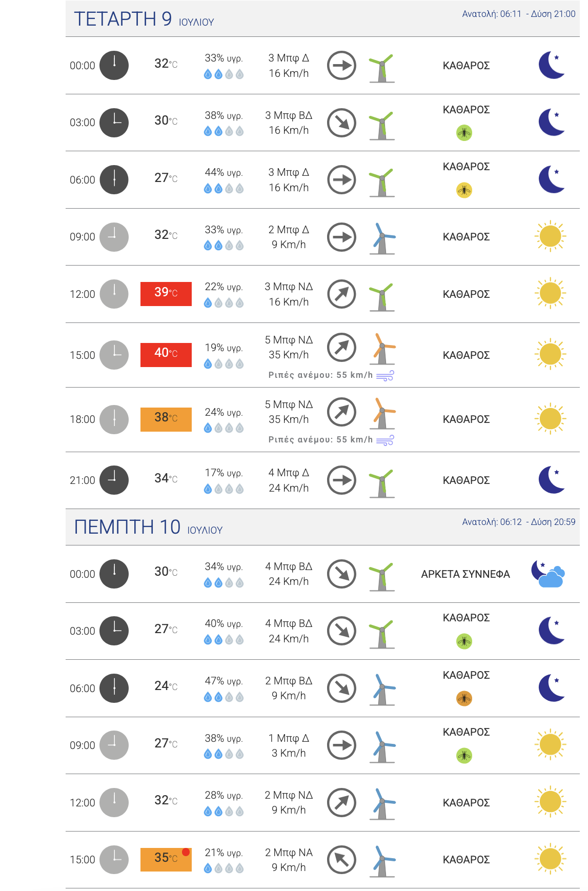Viewport: 588px width, 891px height.
Task: Click the ΤΕΤΑΡΤΗ 9 ΙΟΥΛΙΟΥ day header
Action: [144, 19]
